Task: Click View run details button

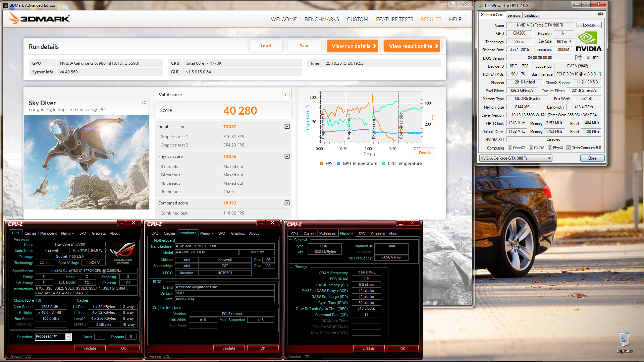Action: click(353, 46)
